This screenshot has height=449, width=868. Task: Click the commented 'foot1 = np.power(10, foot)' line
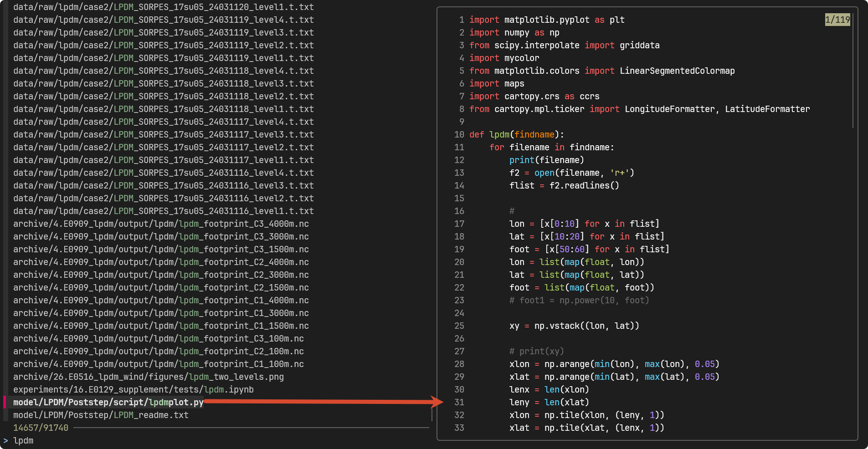click(x=580, y=300)
